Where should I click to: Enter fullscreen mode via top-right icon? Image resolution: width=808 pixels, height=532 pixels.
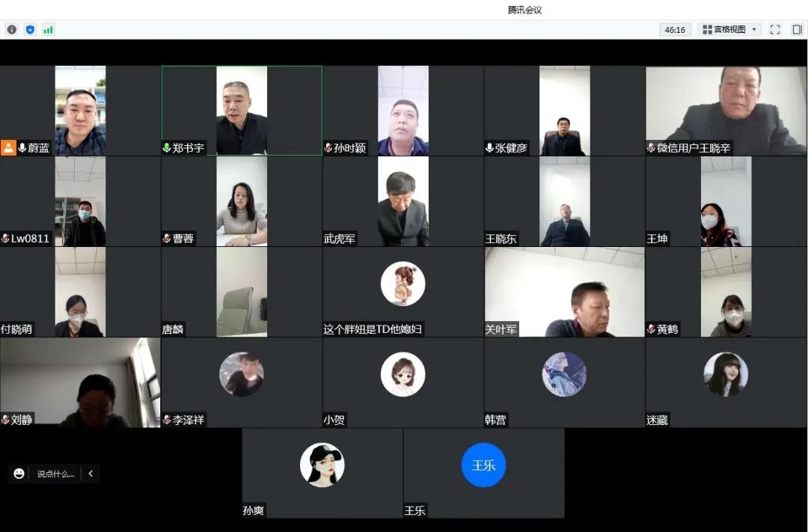[x=775, y=30]
